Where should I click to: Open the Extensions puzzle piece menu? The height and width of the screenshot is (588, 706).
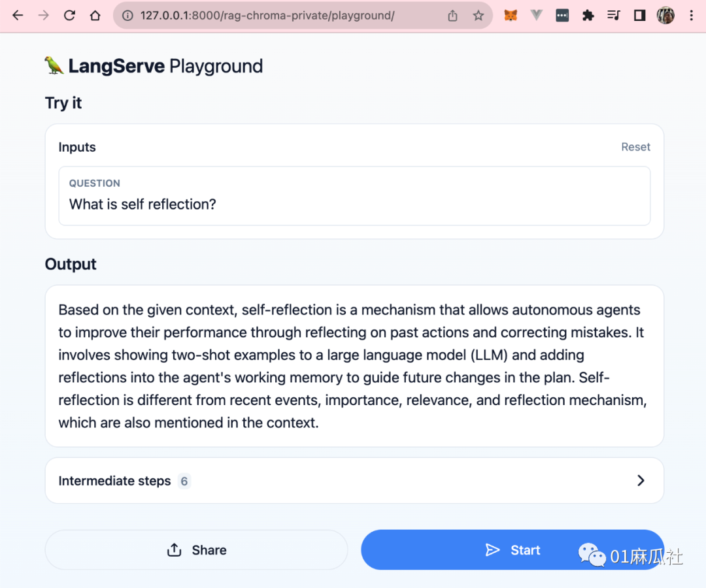(588, 16)
